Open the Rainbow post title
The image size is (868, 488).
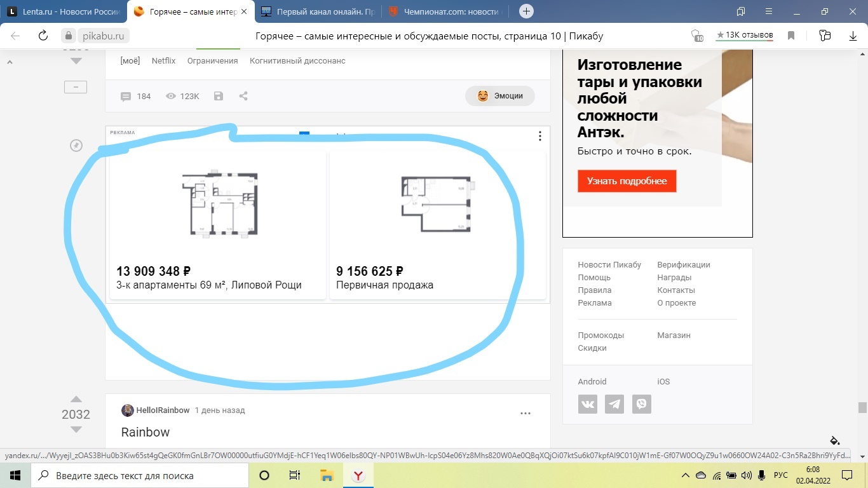[x=146, y=432]
